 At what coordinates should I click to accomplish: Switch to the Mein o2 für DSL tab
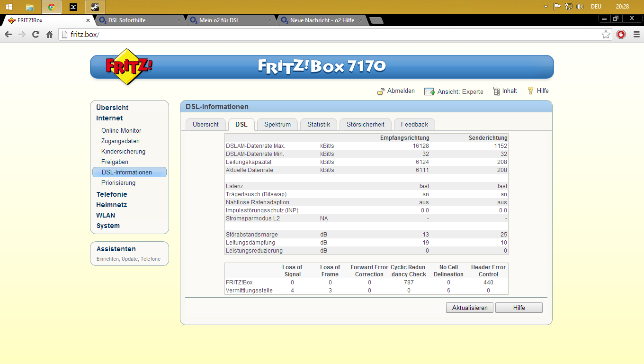230,20
